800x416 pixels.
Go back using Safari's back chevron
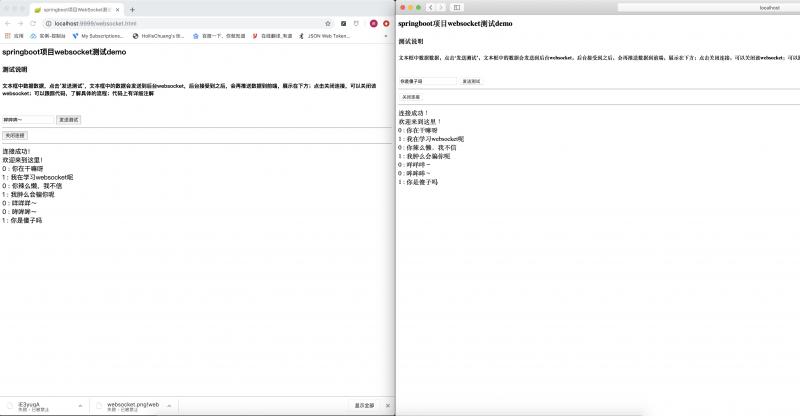[x=431, y=8]
